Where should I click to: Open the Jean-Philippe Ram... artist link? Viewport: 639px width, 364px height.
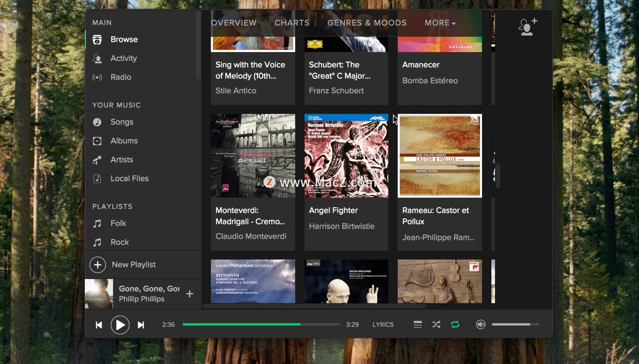click(438, 238)
